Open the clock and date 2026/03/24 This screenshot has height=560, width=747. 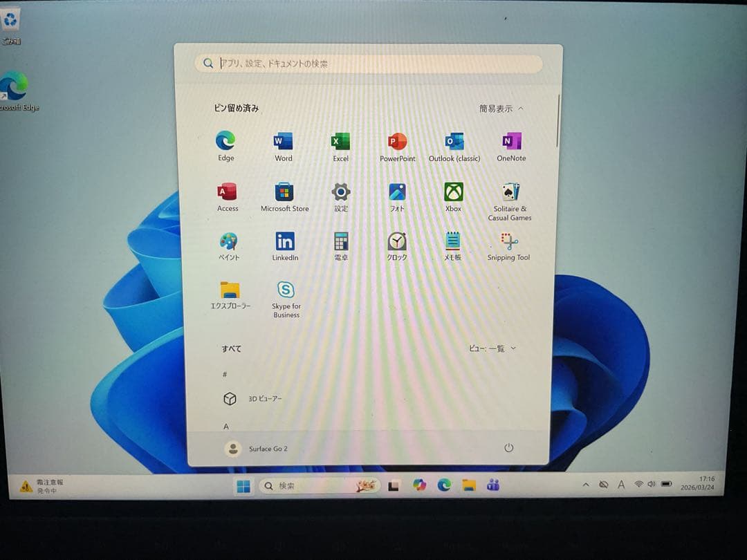[697, 483]
